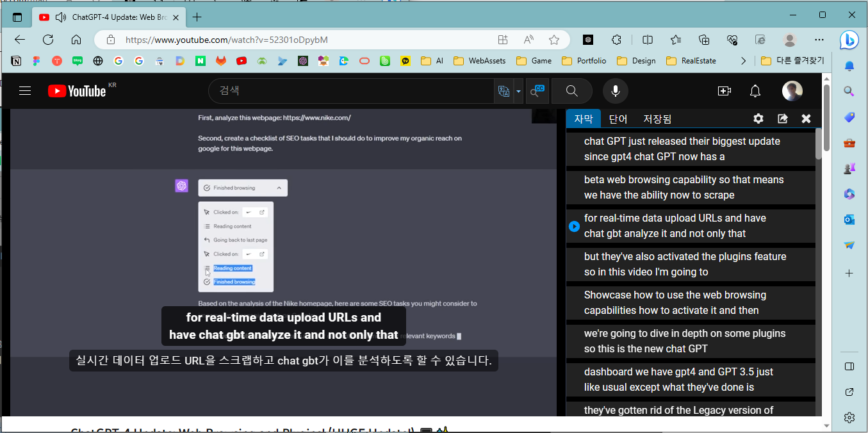
Task: Open Browser essentials heart icon
Action: tap(732, 40)
